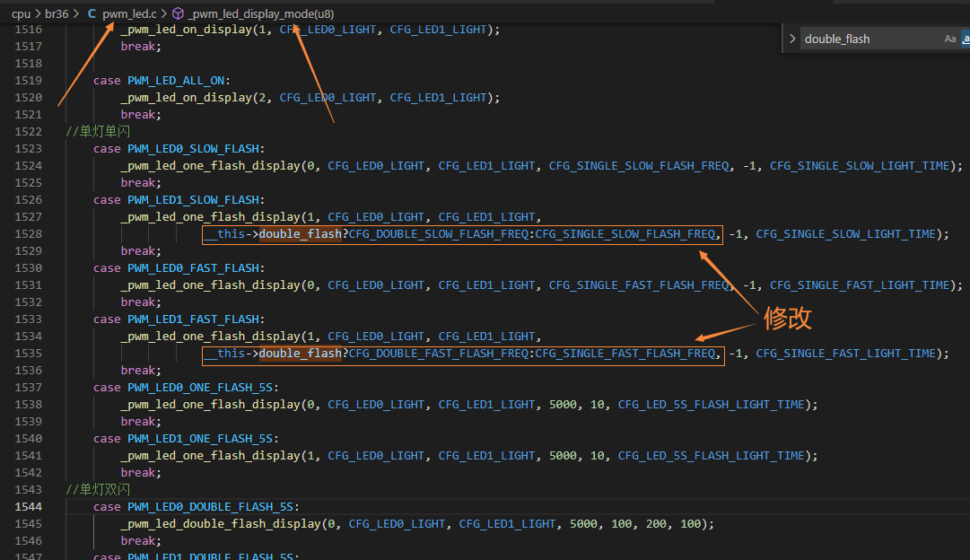Toggle Match Case in the find widget
Screen dimensions: 970x560
(950, 39)
